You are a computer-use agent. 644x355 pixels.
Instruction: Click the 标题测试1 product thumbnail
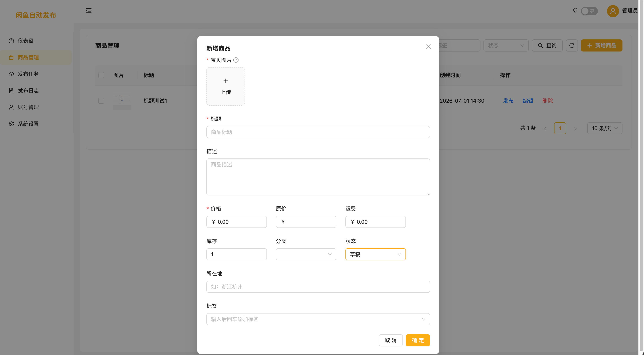click(x=122, y=101)
